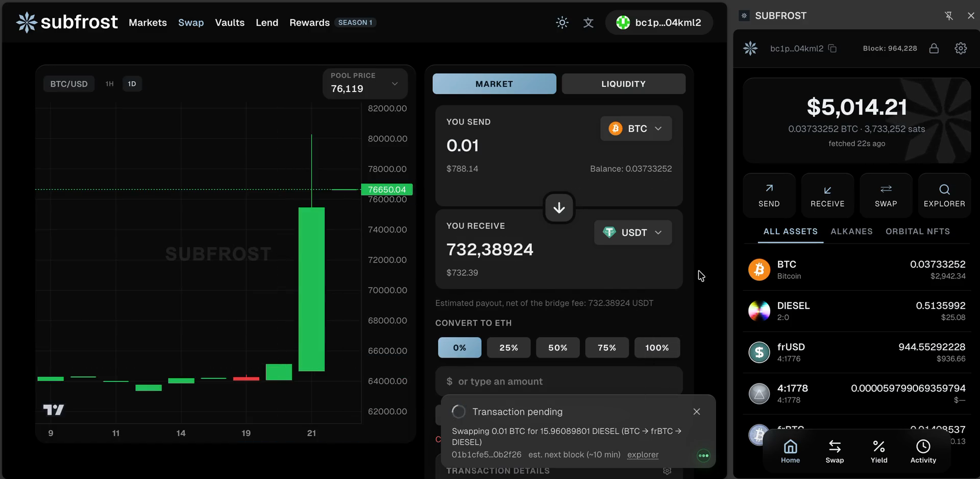Screen dimensions: 980x479
Task: Swap direction with the down arrow button
Action: pos(559,208)
